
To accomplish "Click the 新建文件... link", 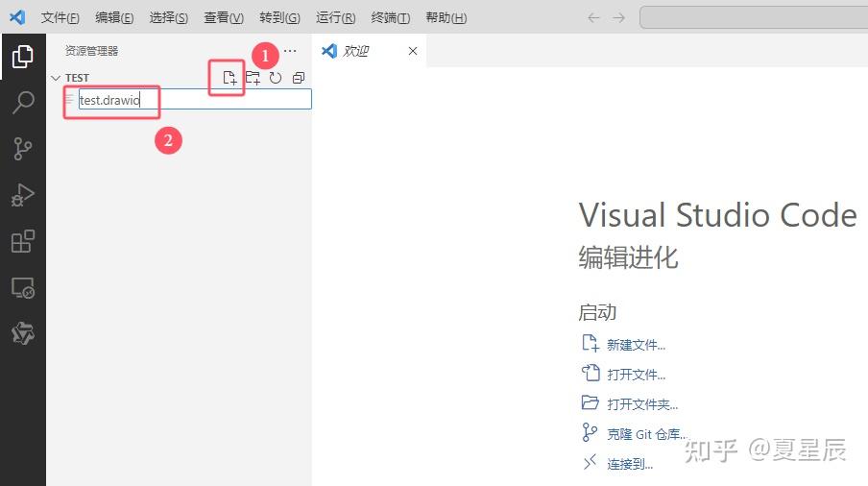I will coord(636,345).
